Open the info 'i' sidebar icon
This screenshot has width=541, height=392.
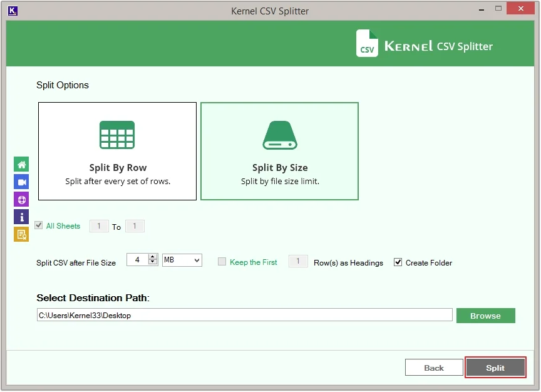pos(21,217)
